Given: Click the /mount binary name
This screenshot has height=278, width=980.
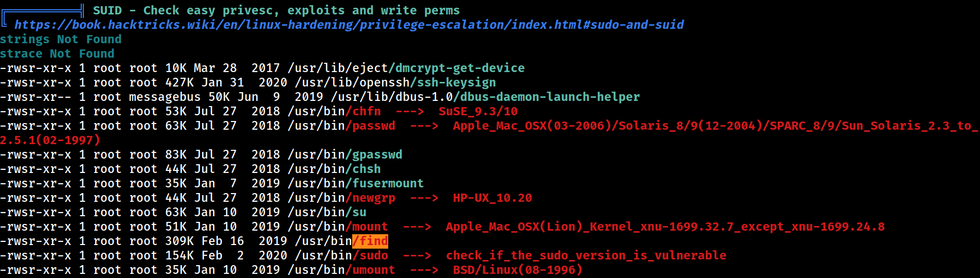Looking at the screenshot, I should [367, 227].
